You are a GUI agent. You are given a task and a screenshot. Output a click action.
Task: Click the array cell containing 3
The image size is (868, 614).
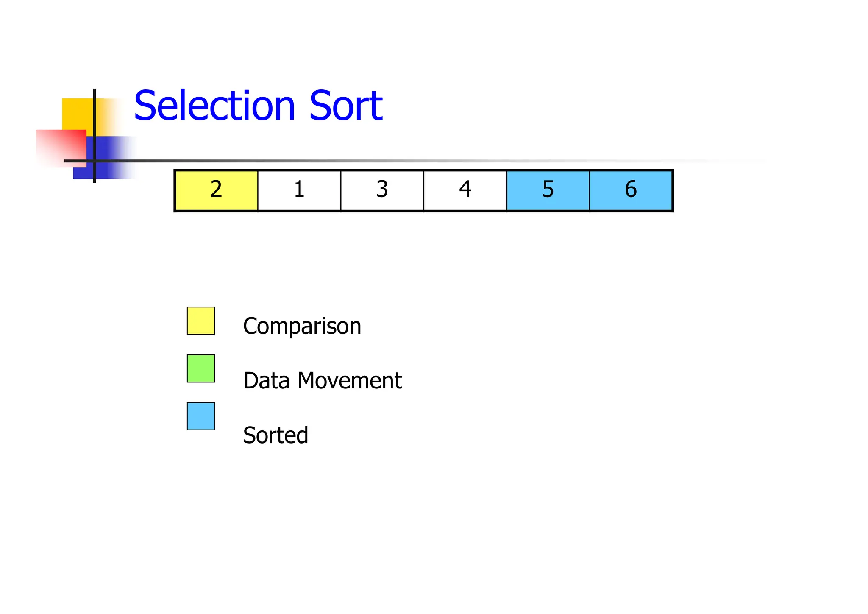tap(382, 190)
